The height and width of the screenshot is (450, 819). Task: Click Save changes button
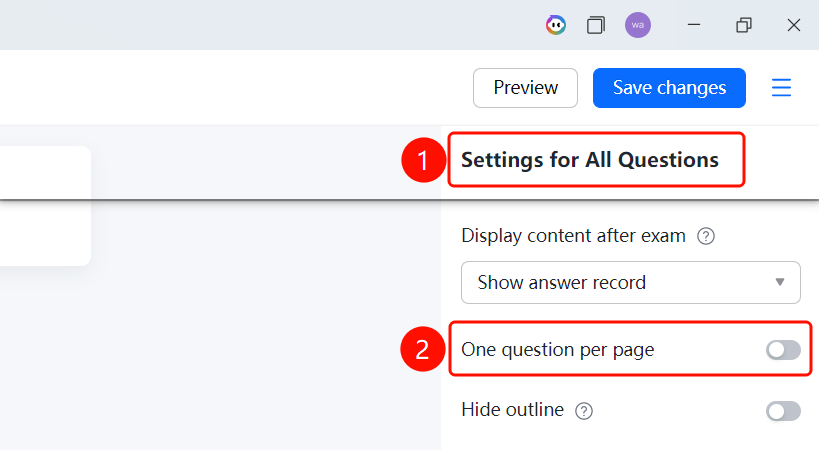669,88
